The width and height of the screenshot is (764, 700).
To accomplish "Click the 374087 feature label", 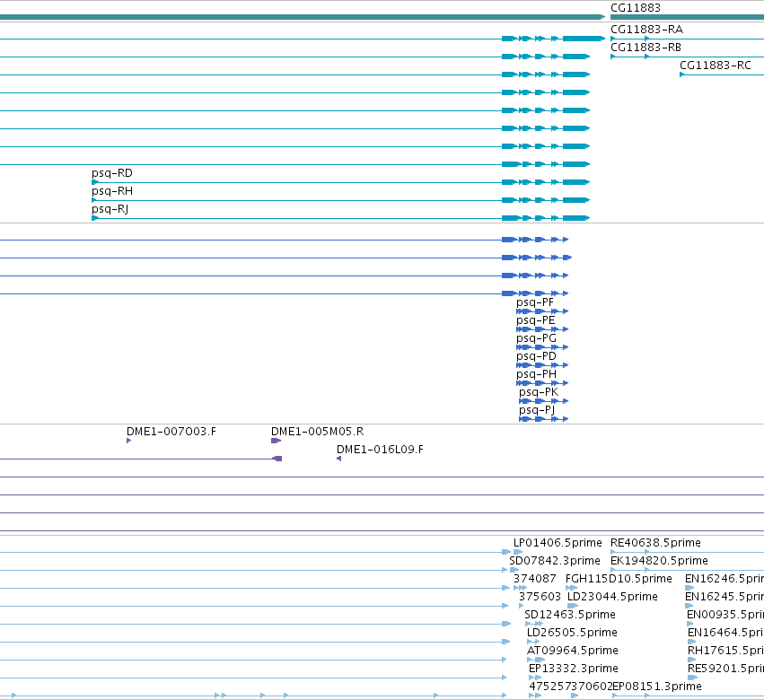I will [534, 579].
